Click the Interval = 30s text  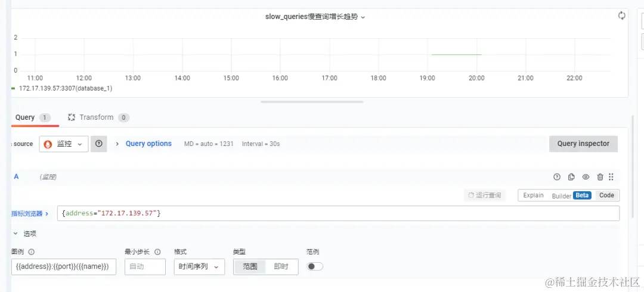[x=261, y=144]
